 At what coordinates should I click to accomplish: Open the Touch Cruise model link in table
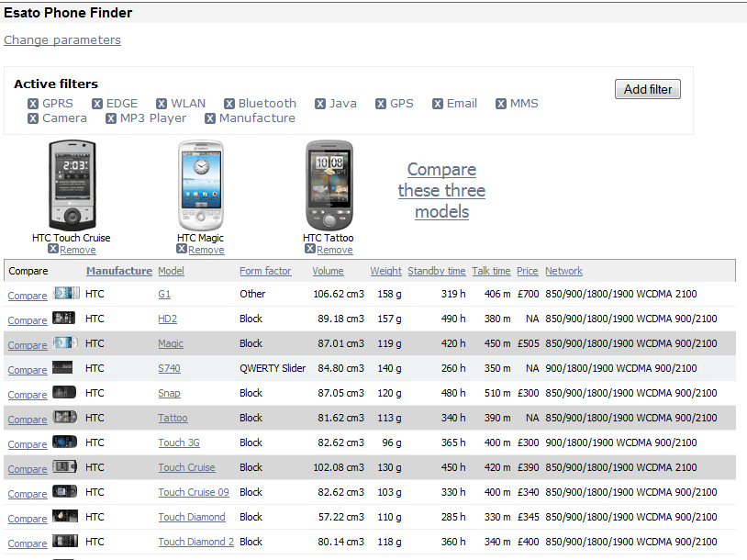187,467
